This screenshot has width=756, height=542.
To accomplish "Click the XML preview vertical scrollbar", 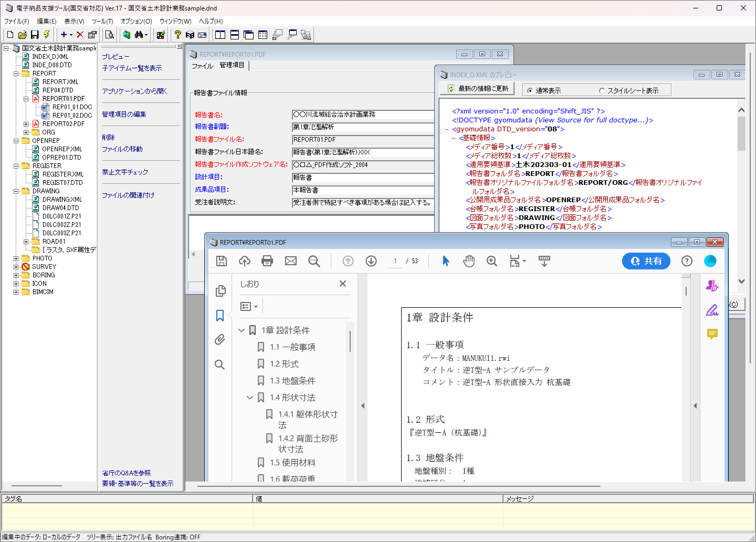I will 741,195.
